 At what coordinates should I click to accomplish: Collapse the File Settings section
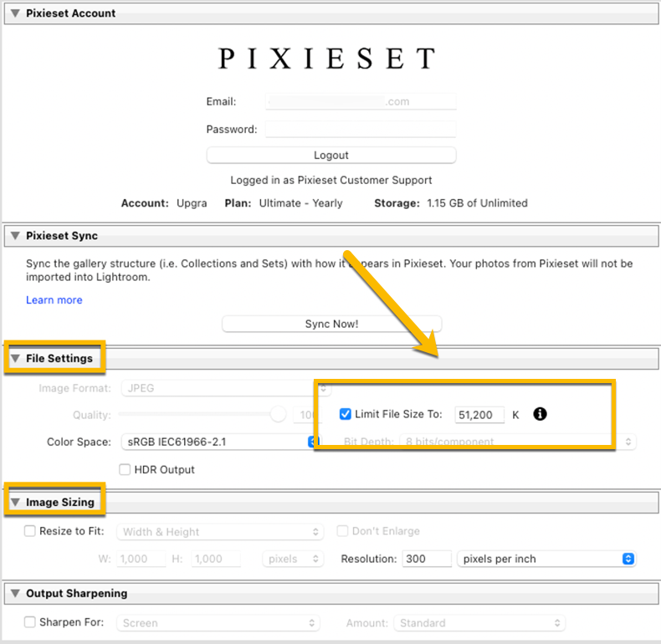[x=15, y=358]
